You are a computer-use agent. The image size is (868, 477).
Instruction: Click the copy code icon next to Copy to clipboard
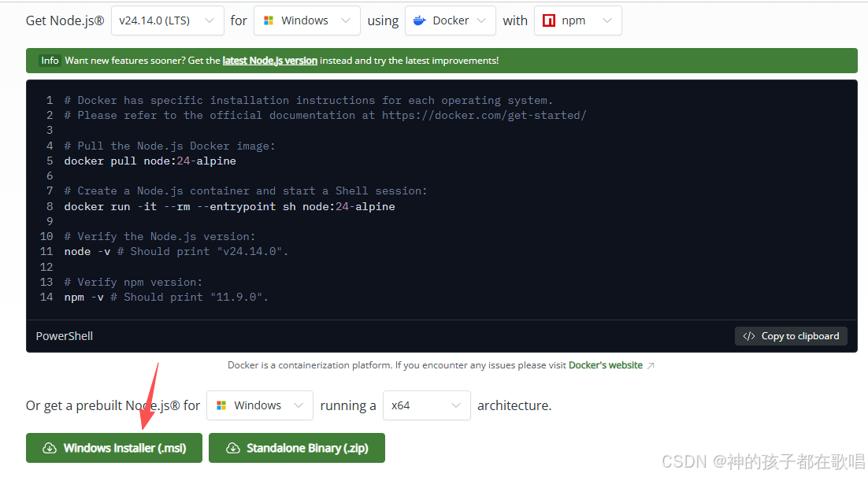coord(748,336)
